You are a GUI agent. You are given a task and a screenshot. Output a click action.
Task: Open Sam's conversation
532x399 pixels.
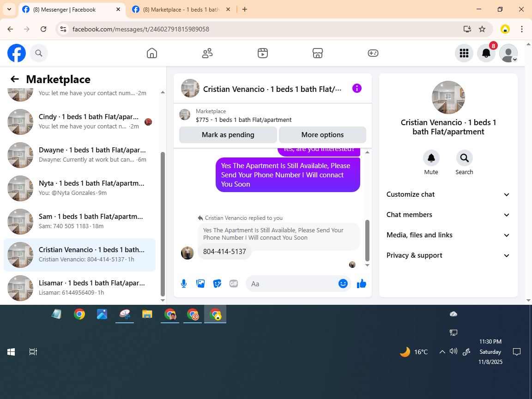(x=80, y=221)
